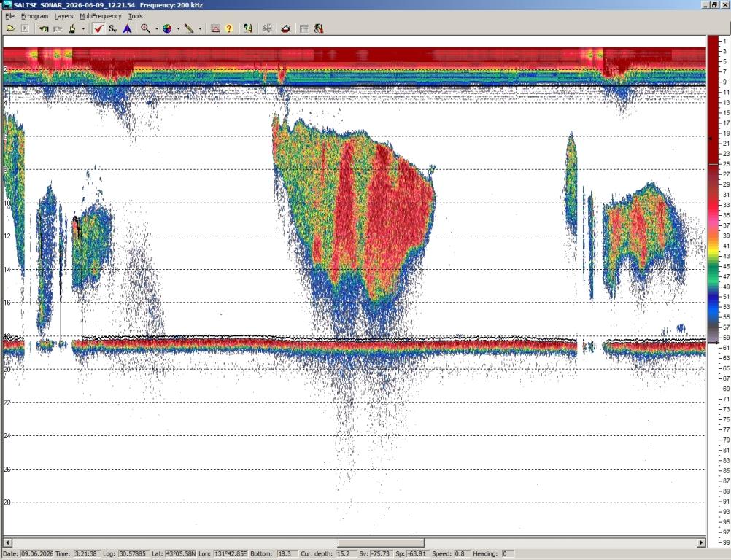
Task: Click the upper marker on color scale
Action: [711, 139]
